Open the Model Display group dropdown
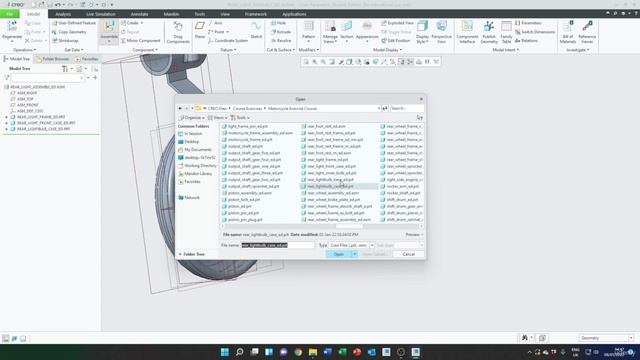 click(387, 50)
